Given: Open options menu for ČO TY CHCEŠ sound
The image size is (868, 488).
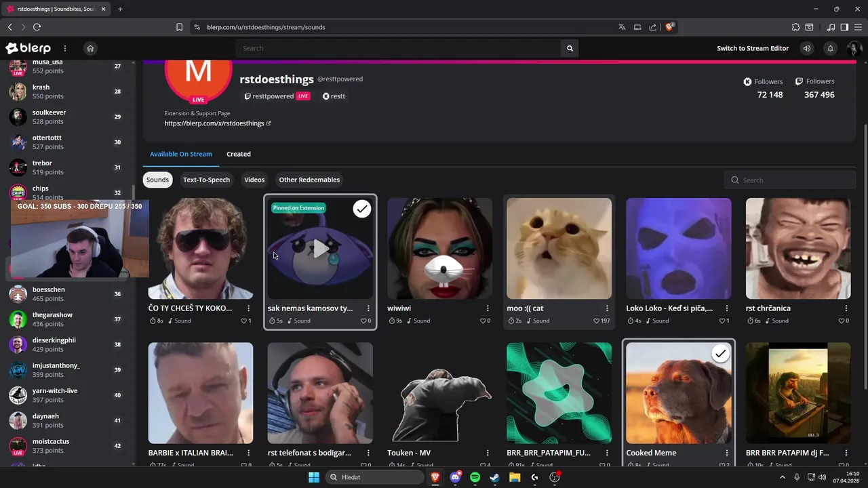Looking at the screenshot, I should (249, 308).
